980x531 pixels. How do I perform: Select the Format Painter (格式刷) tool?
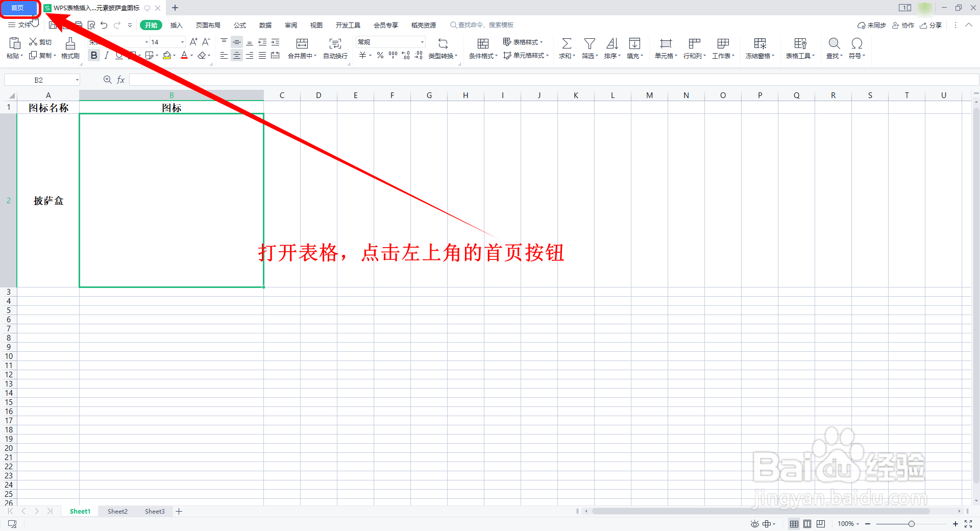[70, 49]
